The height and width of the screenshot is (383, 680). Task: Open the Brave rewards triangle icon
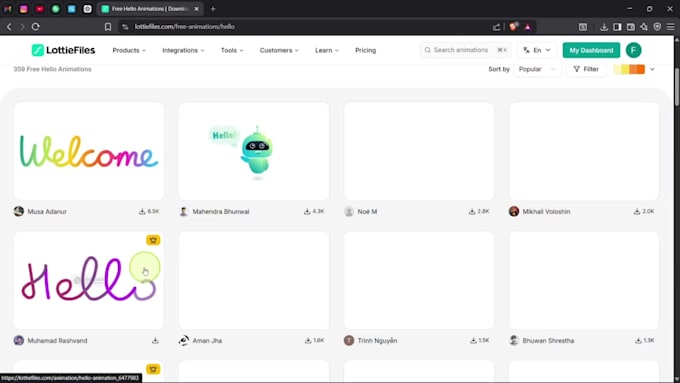(x=528, y=27)
